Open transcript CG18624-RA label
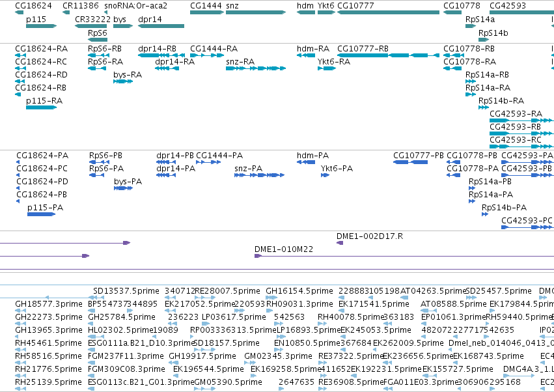 41,48
